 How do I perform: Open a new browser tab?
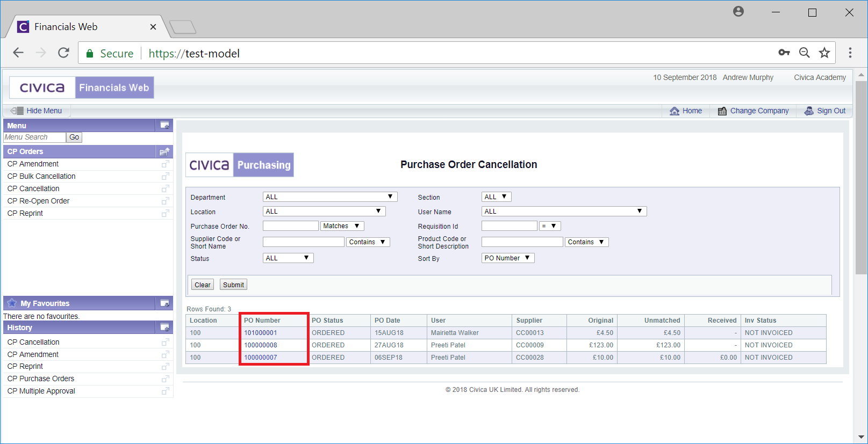click(x=183, y=27)
